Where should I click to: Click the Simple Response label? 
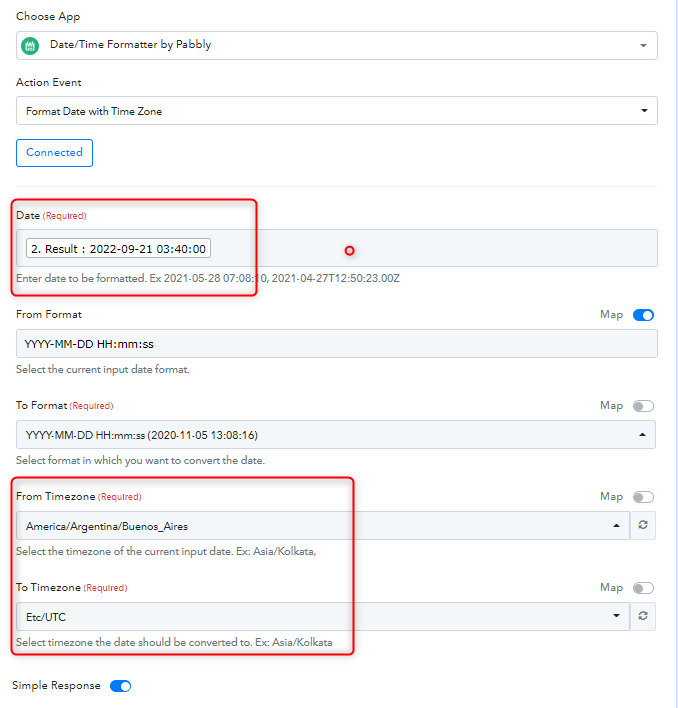point(56,685)
